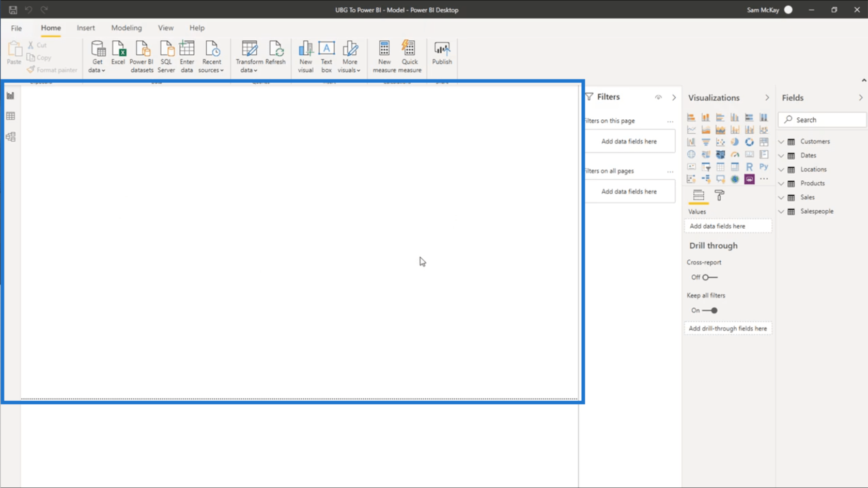Screen dimensions: 868x488
Task: Select the funnel chart visualization
Action: pos(706,142)
